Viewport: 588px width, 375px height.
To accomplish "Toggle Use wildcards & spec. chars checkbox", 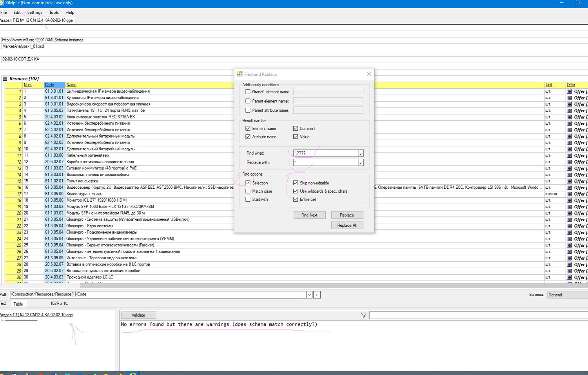I will pyautogui.click(x=296, y=191).
